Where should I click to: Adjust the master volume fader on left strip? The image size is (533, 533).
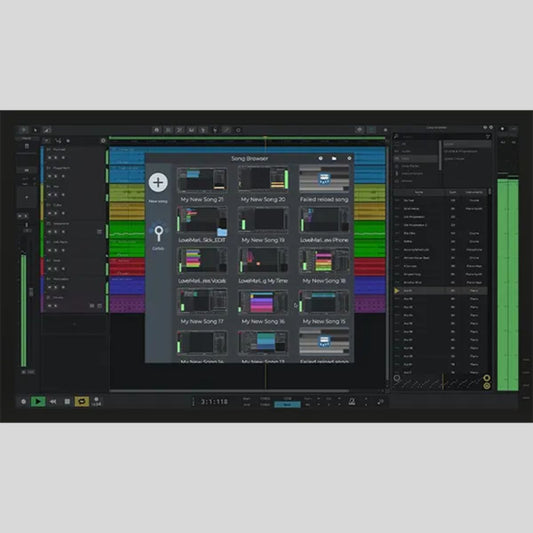pyautogui.click(x=31, y=292)
